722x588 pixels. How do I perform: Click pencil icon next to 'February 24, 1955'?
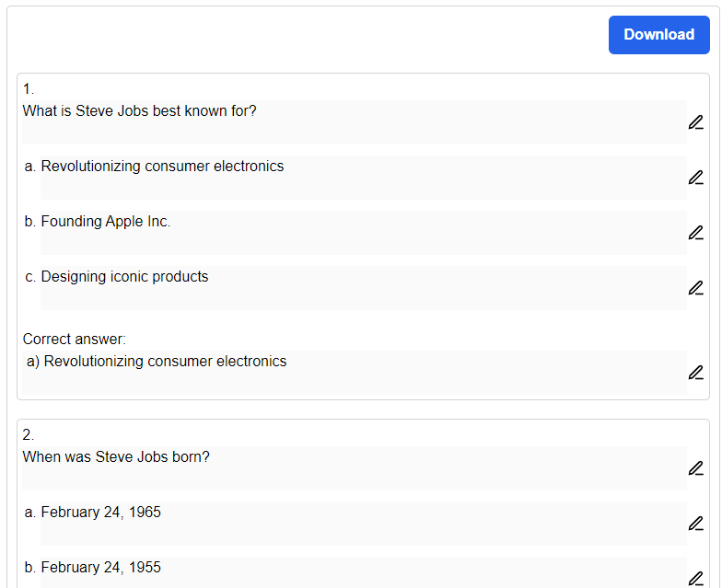pos(695,578)
